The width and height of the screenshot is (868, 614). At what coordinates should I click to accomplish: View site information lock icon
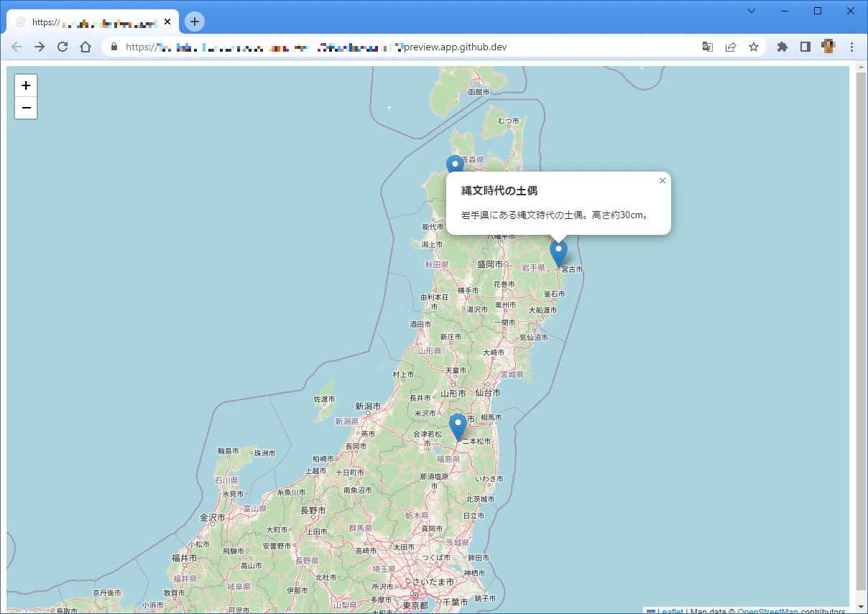[114, 47]
